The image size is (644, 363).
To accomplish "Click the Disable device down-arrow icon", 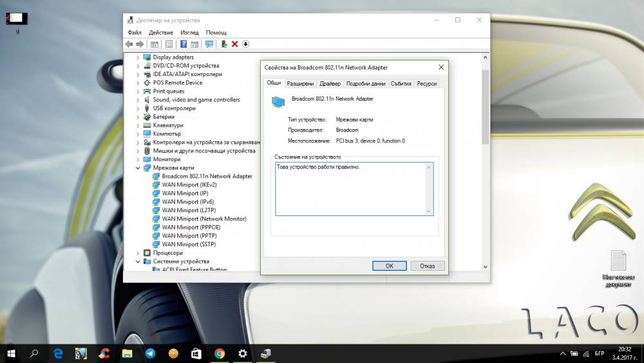I will tap(245, 44).
